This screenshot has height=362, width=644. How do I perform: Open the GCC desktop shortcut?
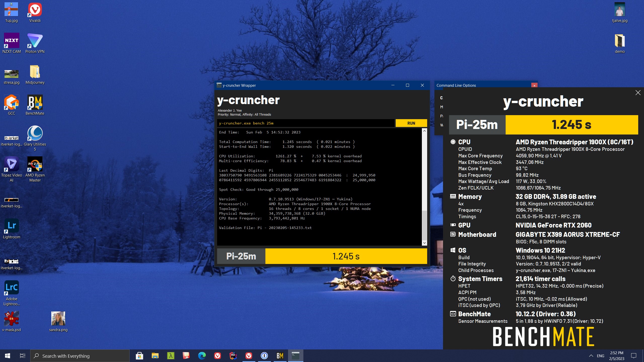(x=12, y=105)
